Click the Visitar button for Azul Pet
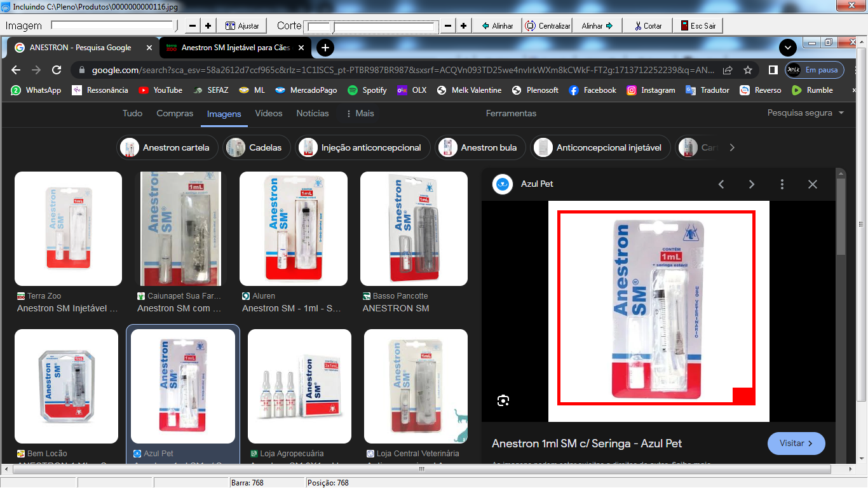 (x=796, y=444)
